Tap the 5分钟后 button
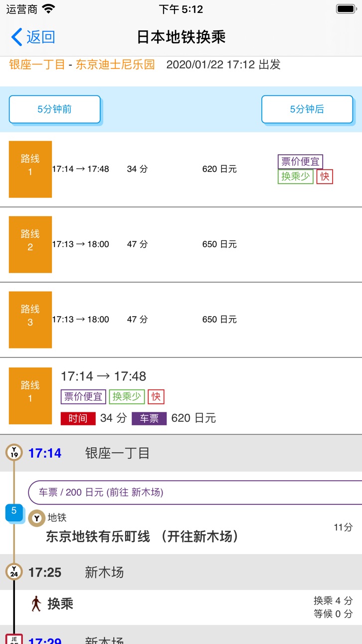Viewport: 362px width, 644px height. coord(307,109)
